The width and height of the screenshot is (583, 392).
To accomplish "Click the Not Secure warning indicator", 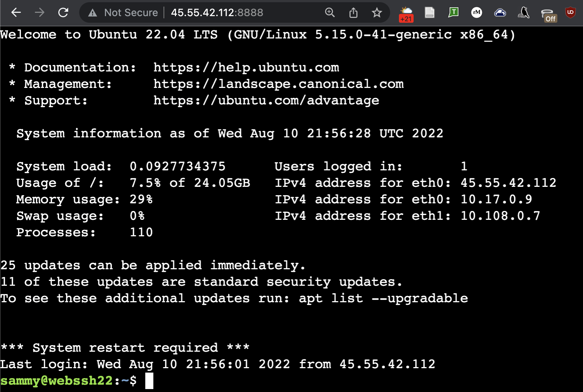I will point(123,12).
